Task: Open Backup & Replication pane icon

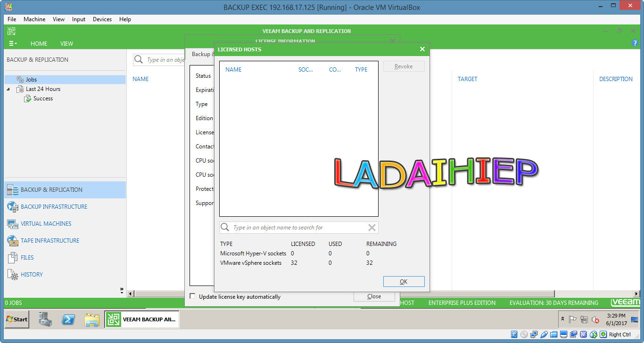Action: coord(13,190)
